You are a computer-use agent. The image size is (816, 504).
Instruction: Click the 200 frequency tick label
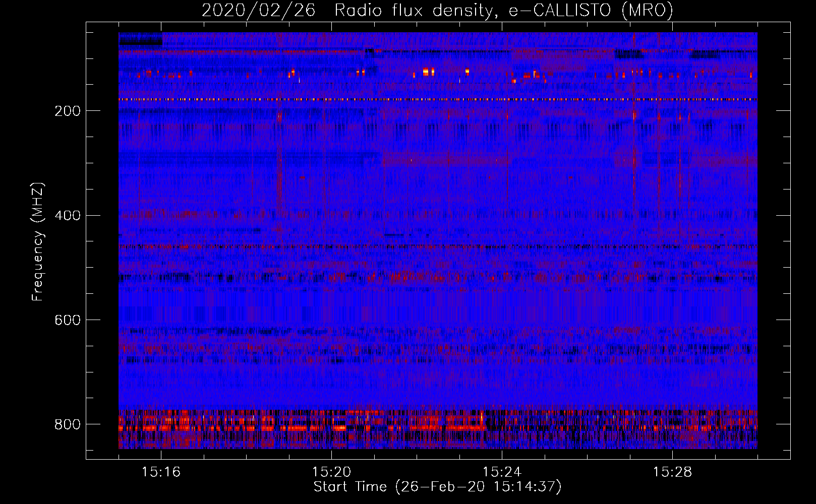(x=68, y=111)
